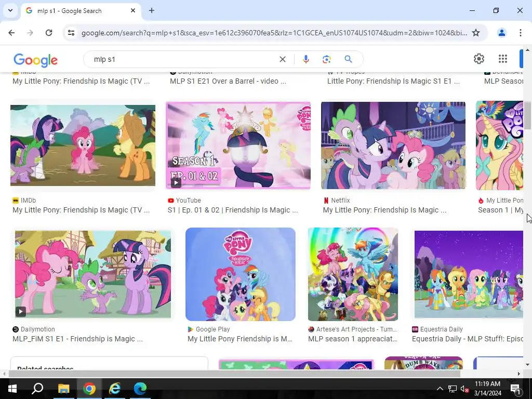This screenshot has height=399, width=532.
Task: Open the Windows Start menu
Action: coord(12,389)
